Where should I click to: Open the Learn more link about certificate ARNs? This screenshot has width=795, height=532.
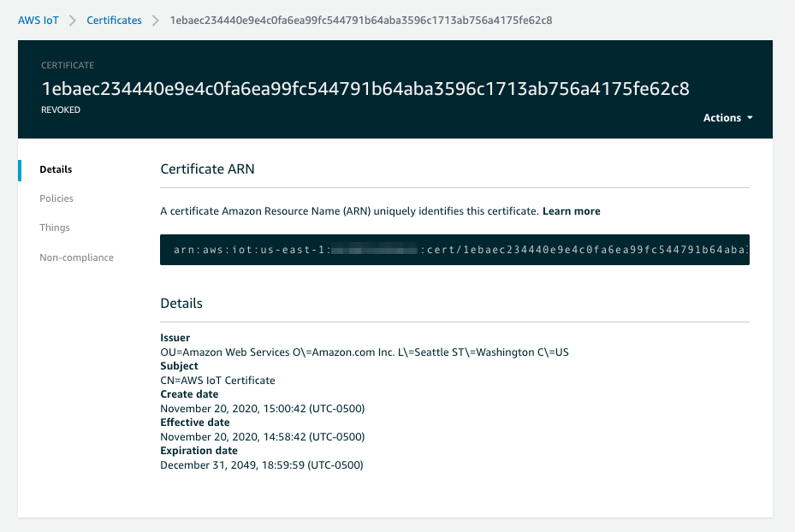click(x=571, y=210)
